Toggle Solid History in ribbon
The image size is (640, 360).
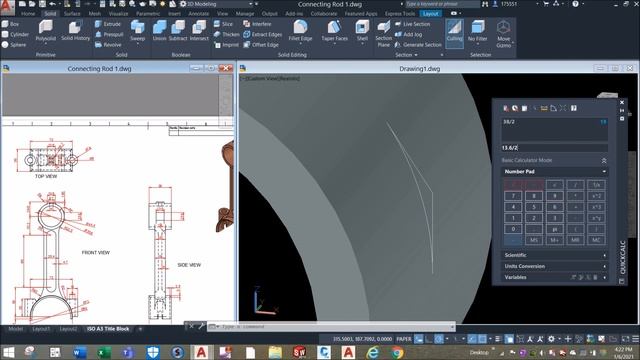tap(75, 31)
